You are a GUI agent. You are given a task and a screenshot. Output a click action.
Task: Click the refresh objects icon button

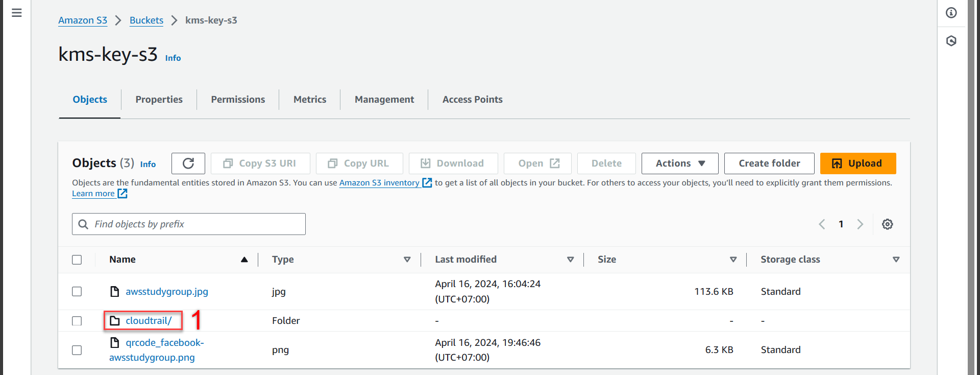pos(188,163)
